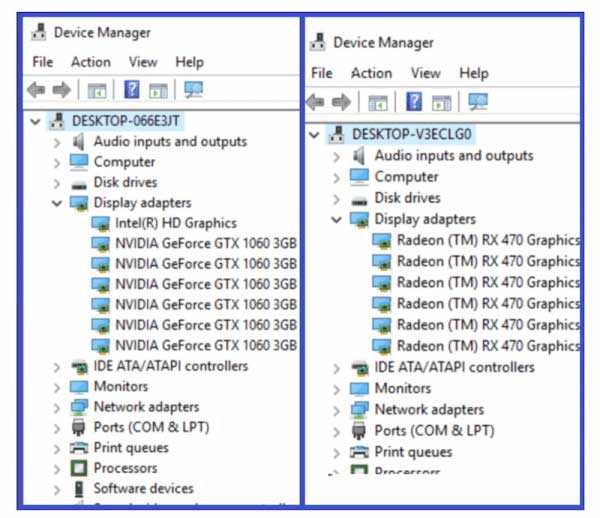The image size is (600, 518).
Task: Expand Disk drives in right window
Action: pos(336,199)
